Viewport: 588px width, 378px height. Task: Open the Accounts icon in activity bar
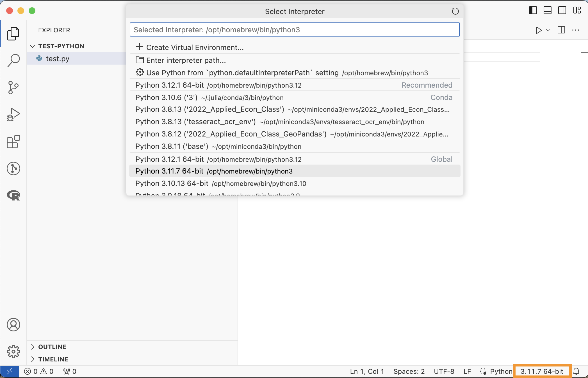coord(13,325)
